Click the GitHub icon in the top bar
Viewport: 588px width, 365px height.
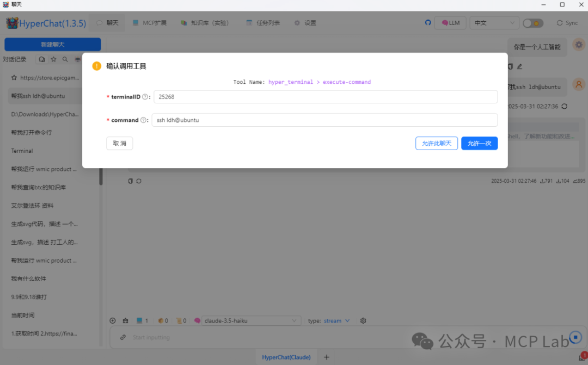click(x=428, y=22)
